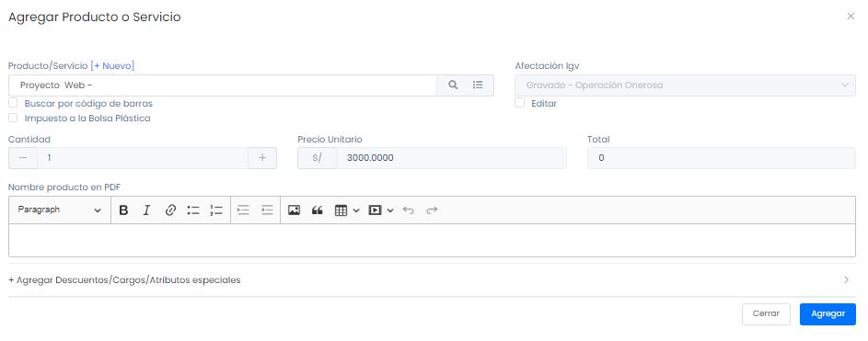Screen dimensions: 868x341
Task: Follow the + Nuevo link
Action: pos(112,66)
